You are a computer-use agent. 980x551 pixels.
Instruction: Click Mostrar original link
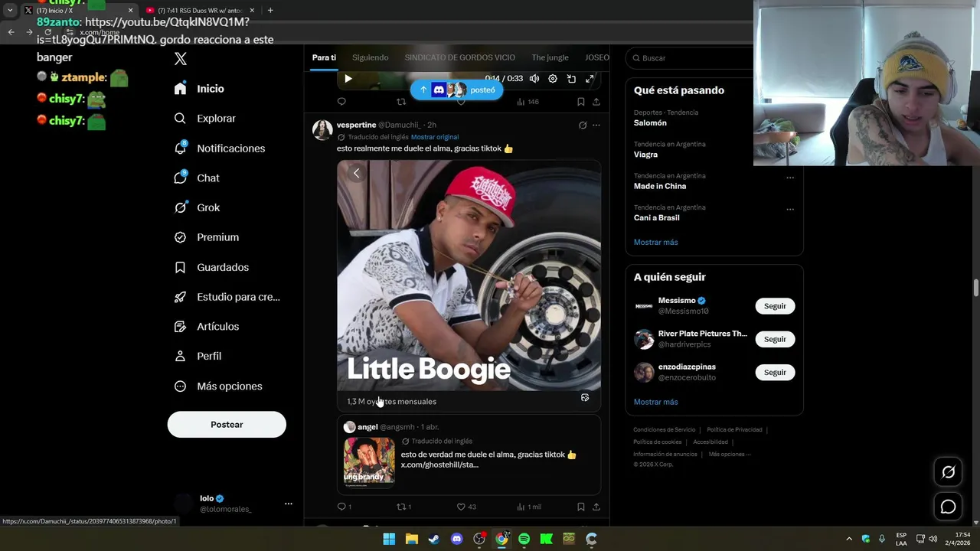tap(435, 137)
